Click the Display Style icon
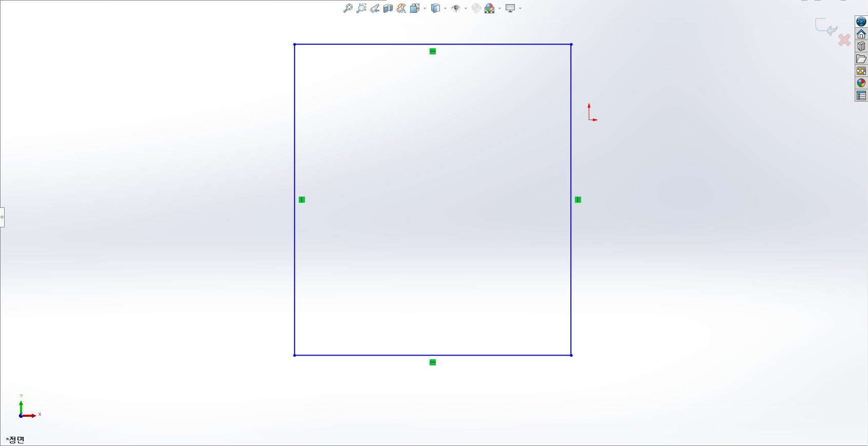The height and width of the screenshot is (446, 868). pyautogui.click(x=435, y=8)
